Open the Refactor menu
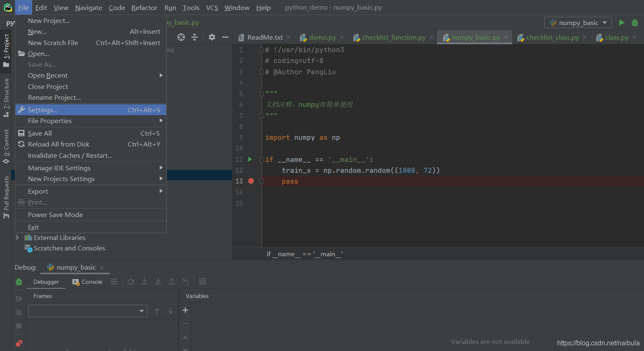Screen dimensions: 644x351 pos(144,8)
